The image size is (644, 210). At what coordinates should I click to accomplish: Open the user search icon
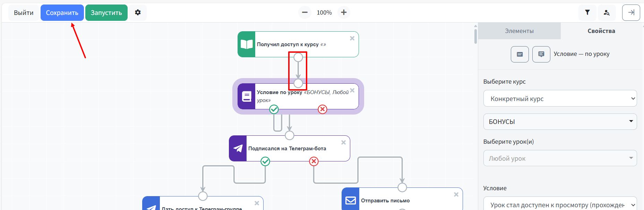pos(607,12)
